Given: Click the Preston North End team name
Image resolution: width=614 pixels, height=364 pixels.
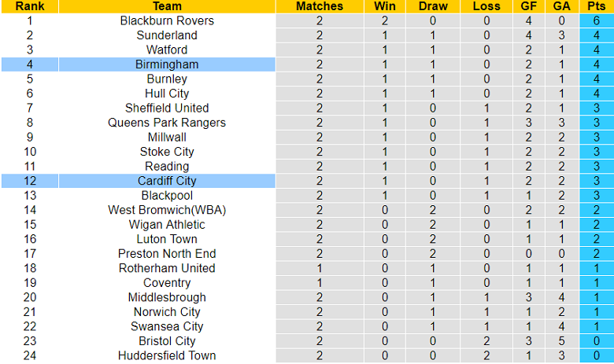Looking at the screenshot, I should (x=167, y=253).
